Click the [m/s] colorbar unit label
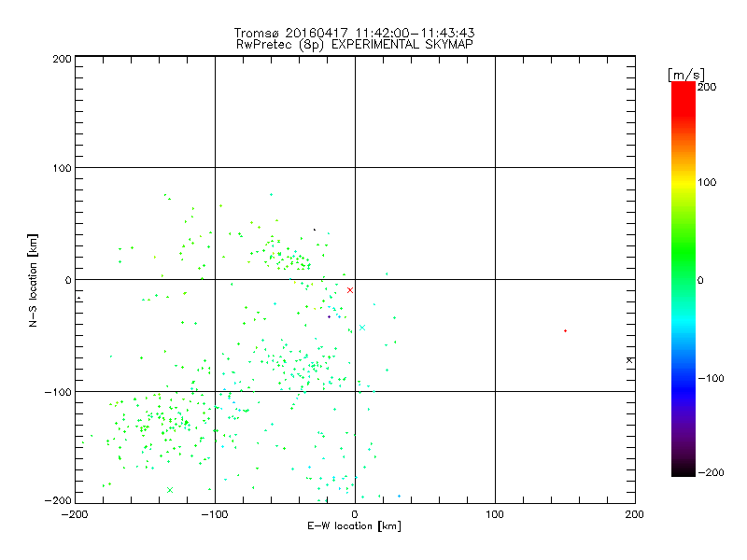The height and width of the screenshot is (560, 747). [686, 75]
